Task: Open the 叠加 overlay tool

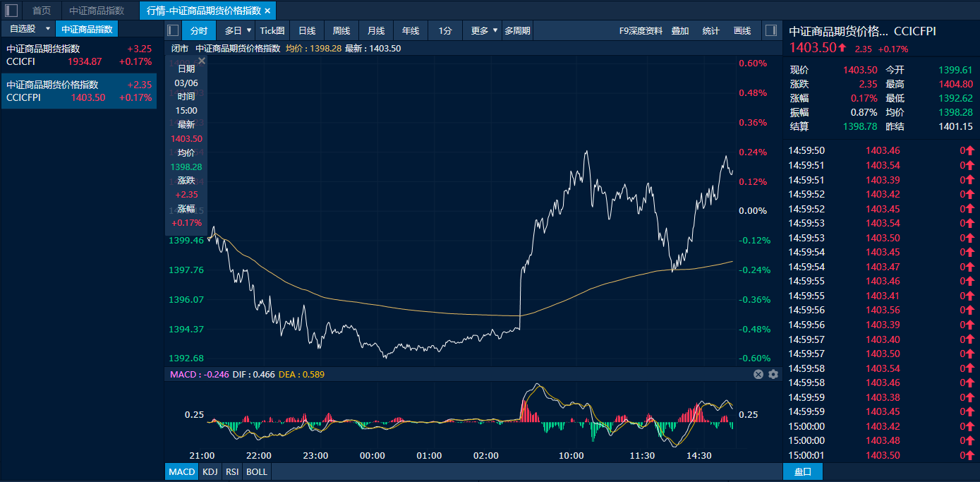Action: 680,30
